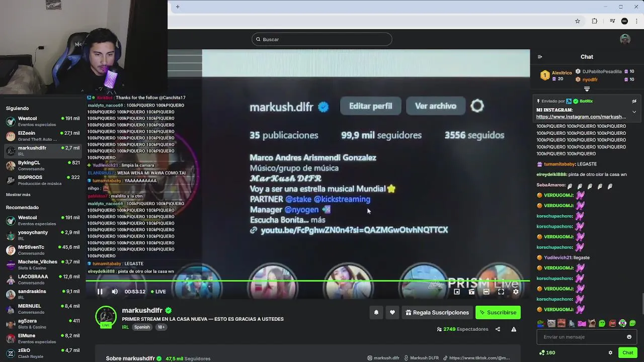The image size is (644, 362).
Task: Open yosoychanty recommended channel
Action: coord(43,235)
